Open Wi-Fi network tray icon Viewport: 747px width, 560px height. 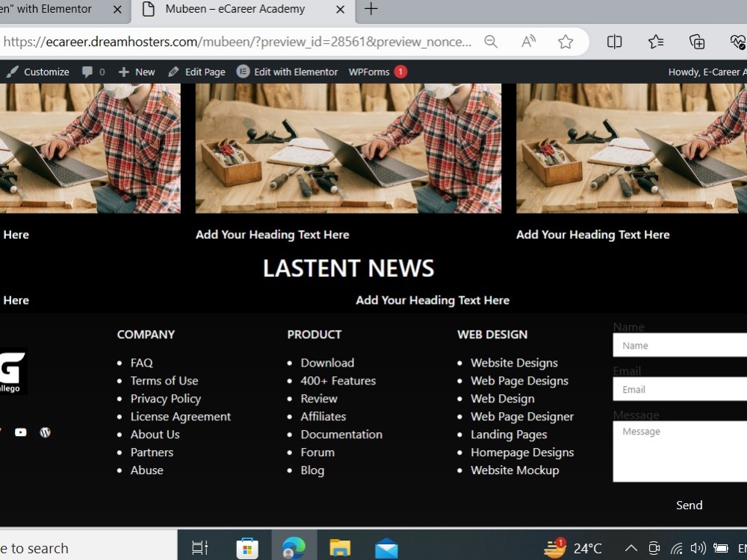point(677,549)
